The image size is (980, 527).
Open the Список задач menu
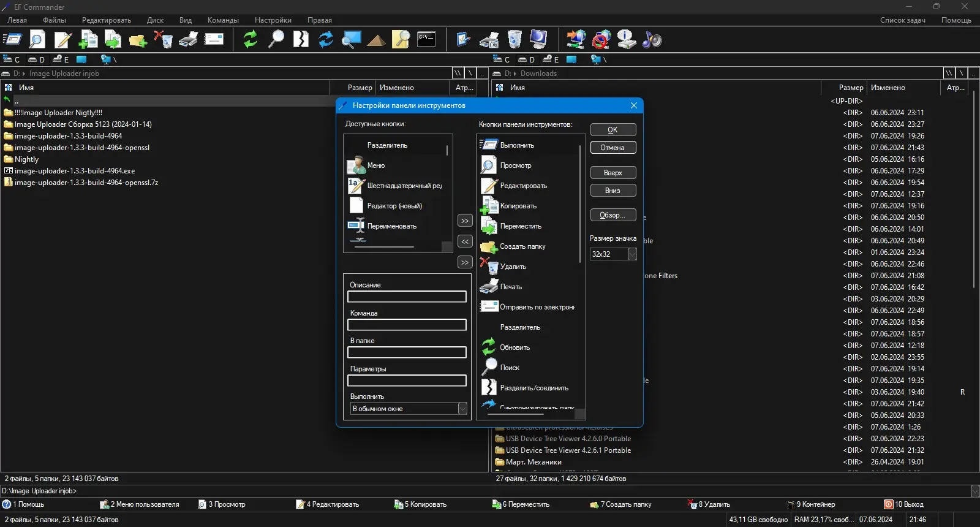(x=903, y=20)
